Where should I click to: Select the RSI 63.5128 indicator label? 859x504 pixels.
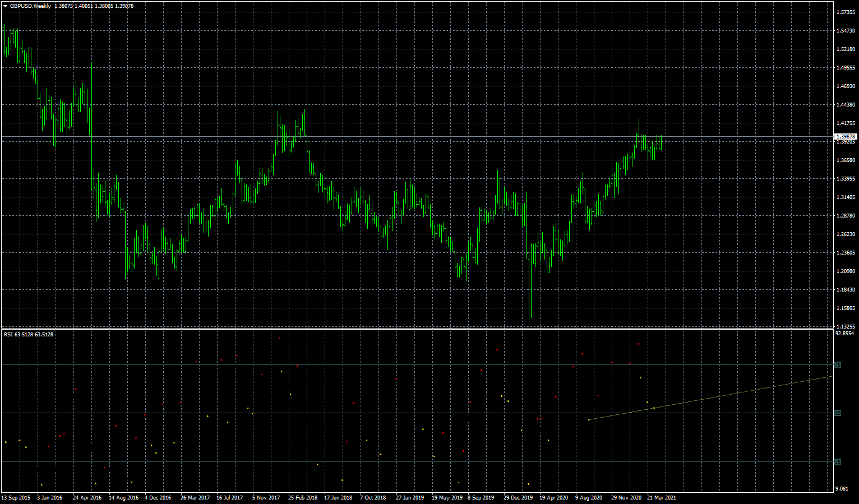[29, 335]
